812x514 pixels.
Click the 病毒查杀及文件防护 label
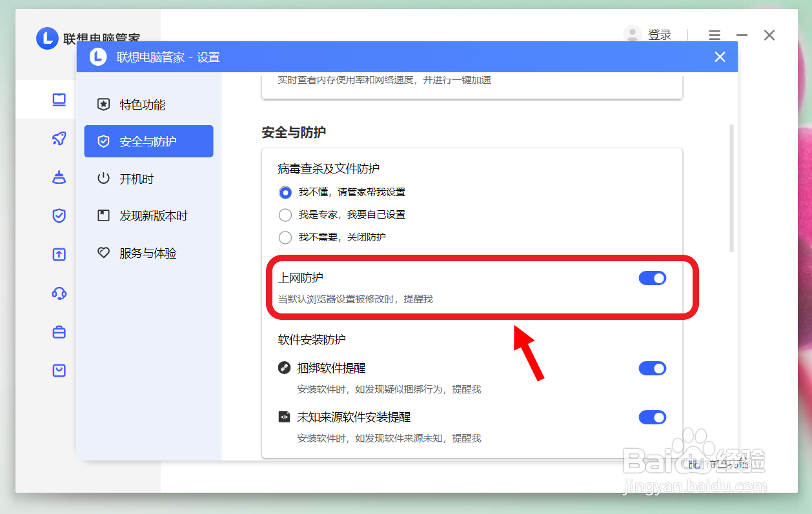coord(329,169)
